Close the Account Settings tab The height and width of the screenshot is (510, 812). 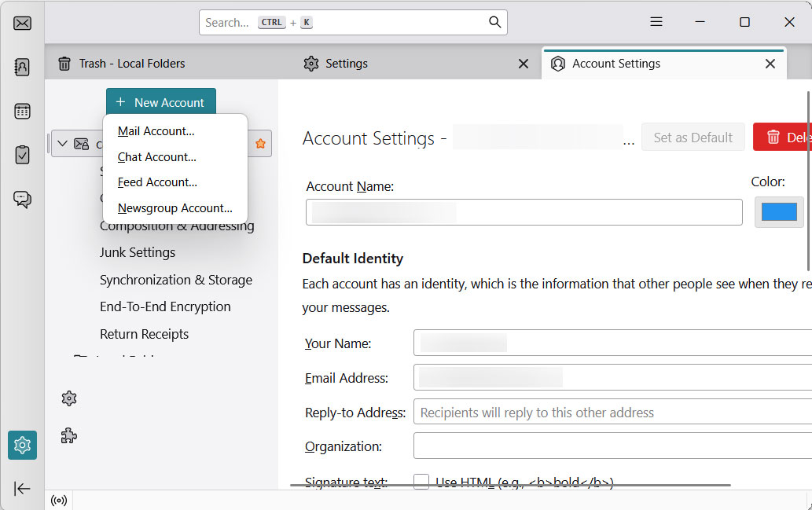click(x=770, y=64)
